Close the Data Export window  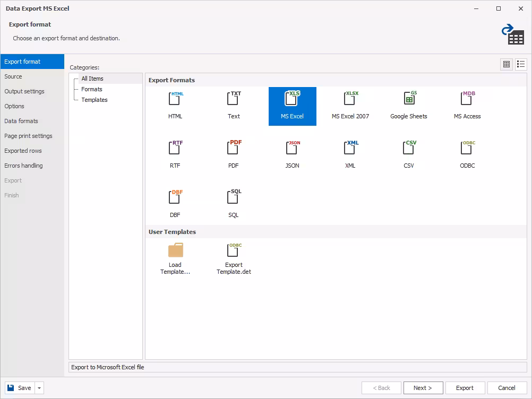521,8
